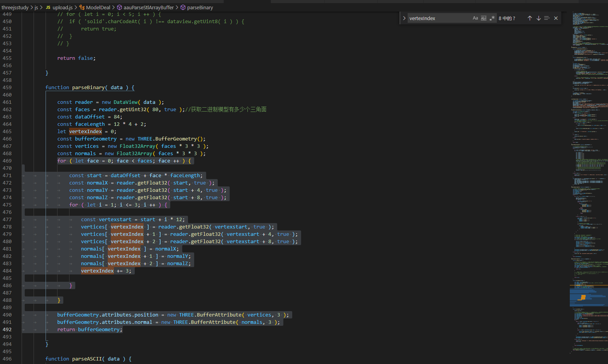608x364 pixels.
Task: Click 'vertexIndex += 3;' line
Action: click(x=106, y=271)
